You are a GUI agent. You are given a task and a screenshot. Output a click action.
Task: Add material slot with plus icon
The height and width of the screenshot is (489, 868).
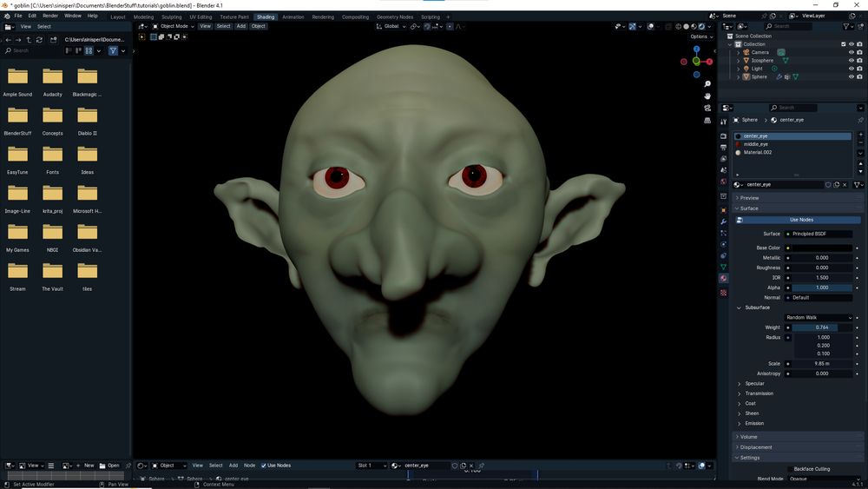click(x=860, y=135)
